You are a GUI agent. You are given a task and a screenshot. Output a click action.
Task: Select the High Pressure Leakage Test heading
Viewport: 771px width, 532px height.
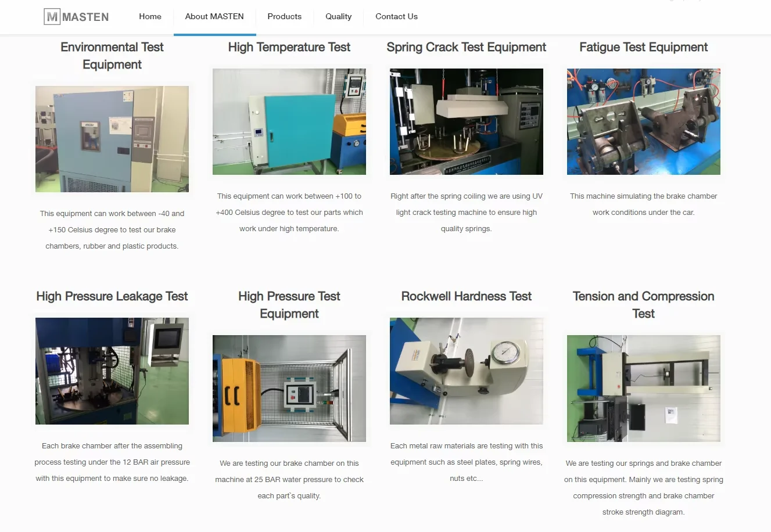(x=112, y=296)
